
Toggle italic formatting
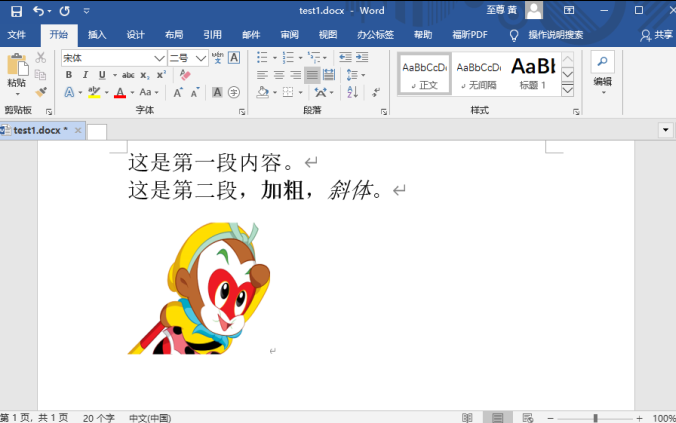click(x=85, y=75)
